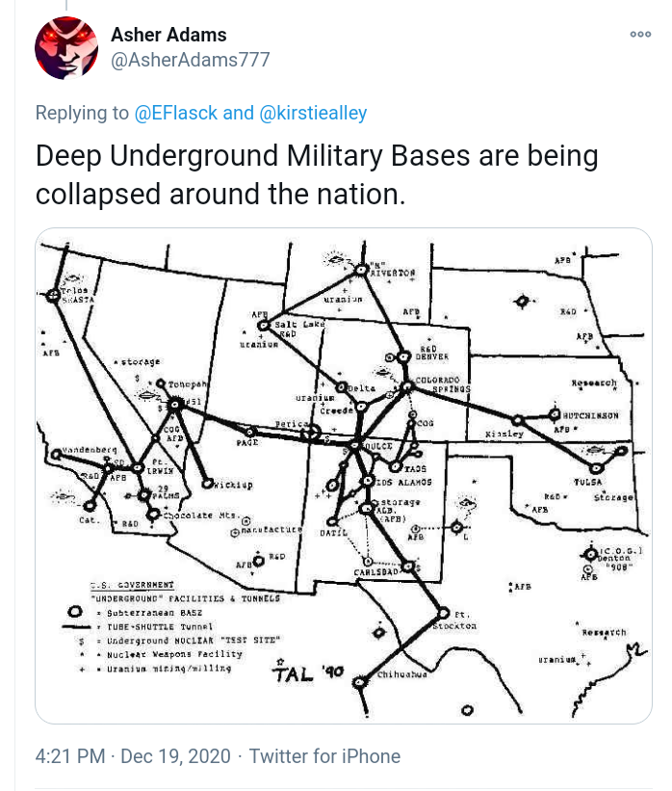Image resolution: width=672 pixels, height=791 pixels.
Task: Click the Twitter for iPhone source link
Action: pyautogui.click(x=324, y=756)
